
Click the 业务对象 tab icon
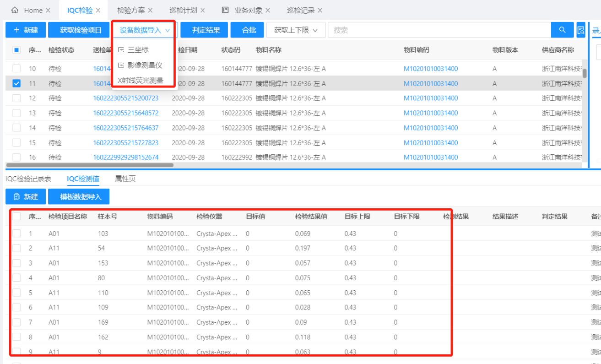[x=225, y=10]
